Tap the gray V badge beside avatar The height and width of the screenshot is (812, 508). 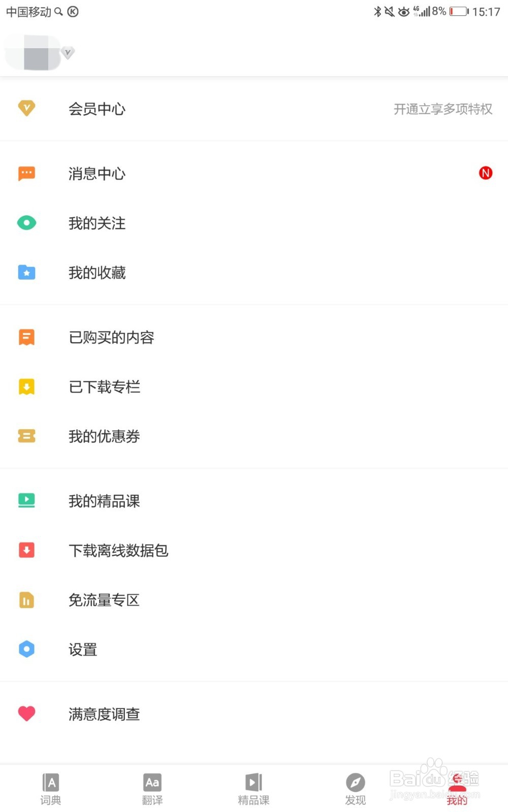[68, 52]
